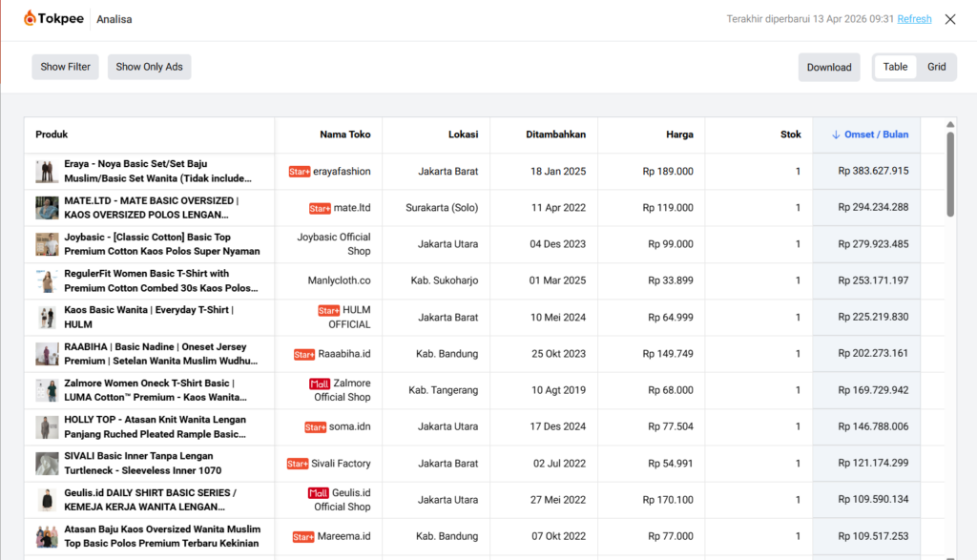Click Mall badge next to Geulis.id
The height and width of the screenshot is (560, 977).
point(318,493)
